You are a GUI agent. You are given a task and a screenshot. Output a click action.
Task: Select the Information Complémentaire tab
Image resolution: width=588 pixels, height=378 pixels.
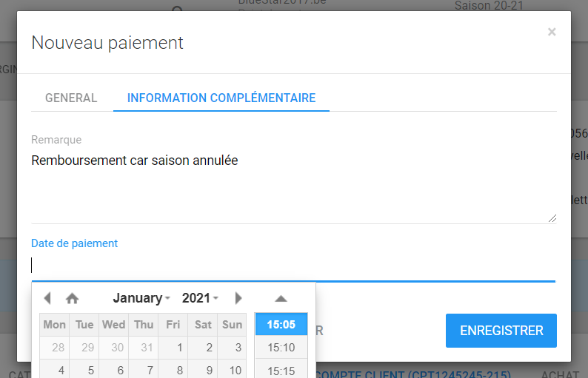221,98
